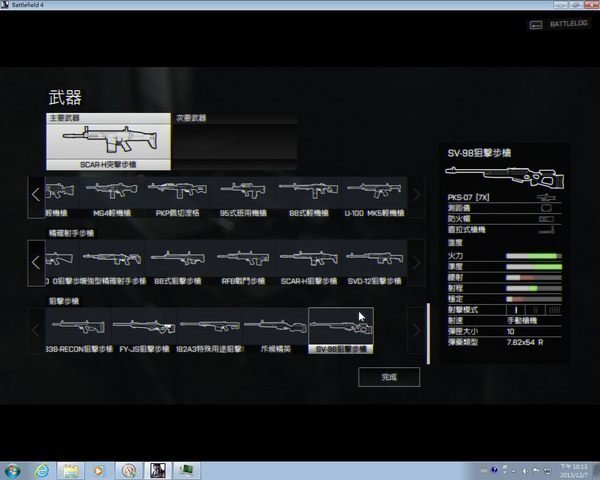
Task: Open the BATTLELOG link
Action: click(551, 22)
